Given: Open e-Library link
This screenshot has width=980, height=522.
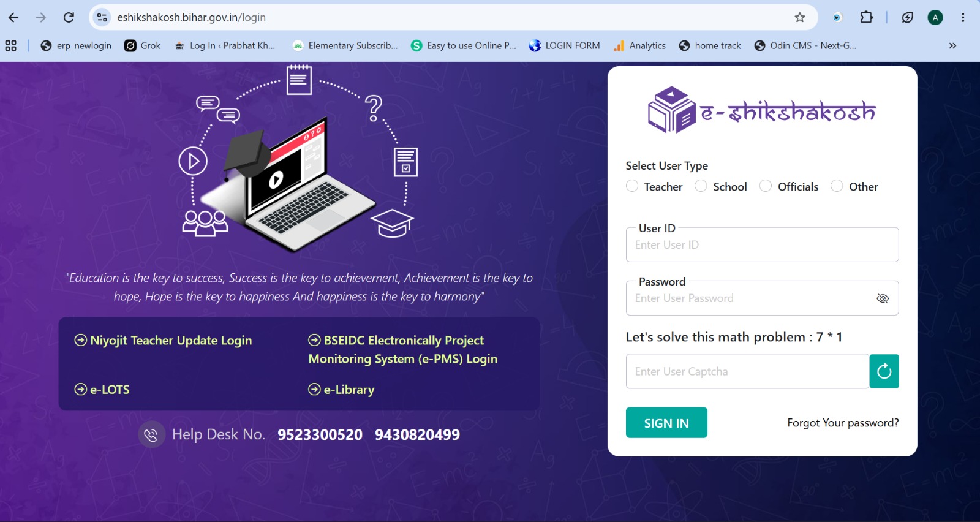Looking at the screenshot, I should [341, 390].
